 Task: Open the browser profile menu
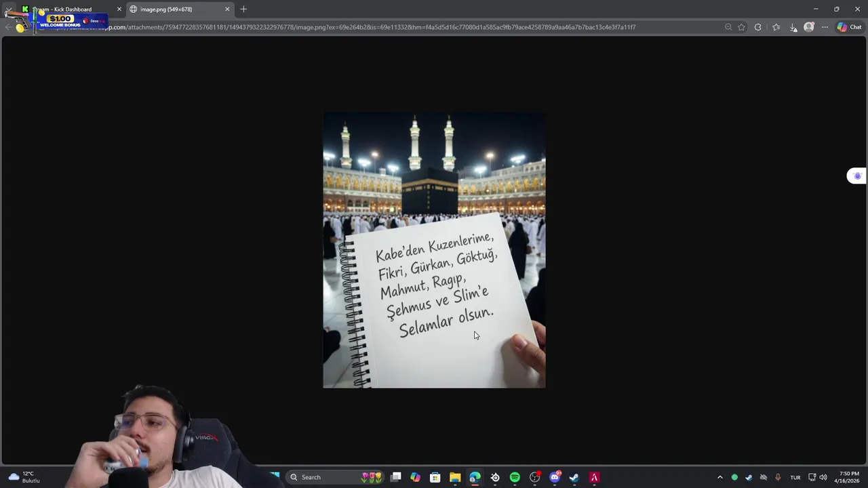tap(809, 27)
